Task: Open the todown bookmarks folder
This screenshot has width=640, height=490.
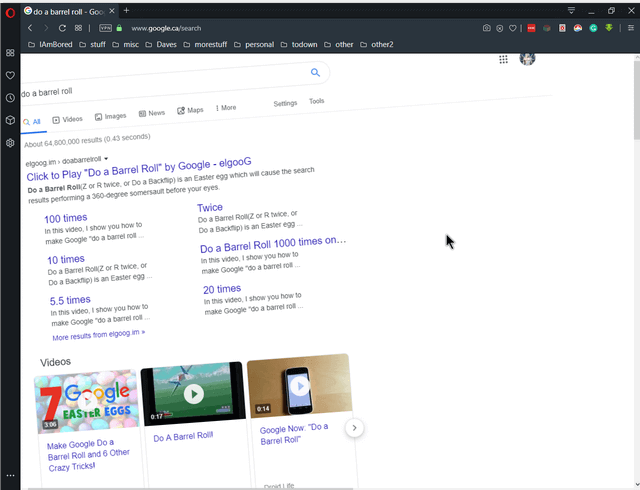Action: [x=299, y=44]
